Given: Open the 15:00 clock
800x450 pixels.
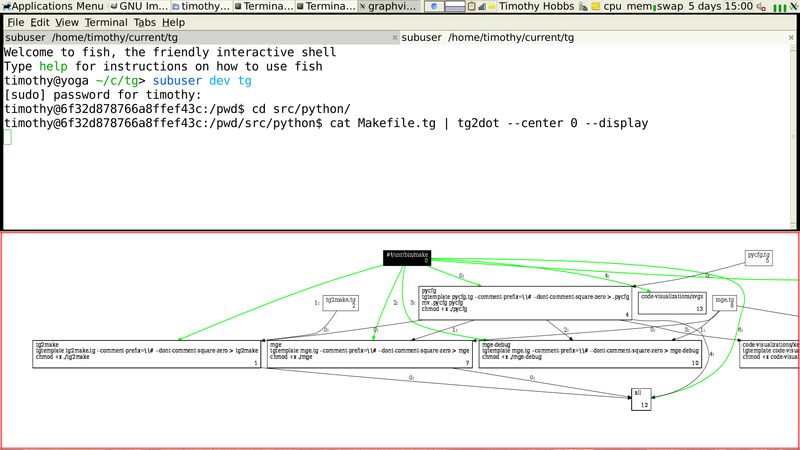Looking at the screenshot, I should pos(739,6).
